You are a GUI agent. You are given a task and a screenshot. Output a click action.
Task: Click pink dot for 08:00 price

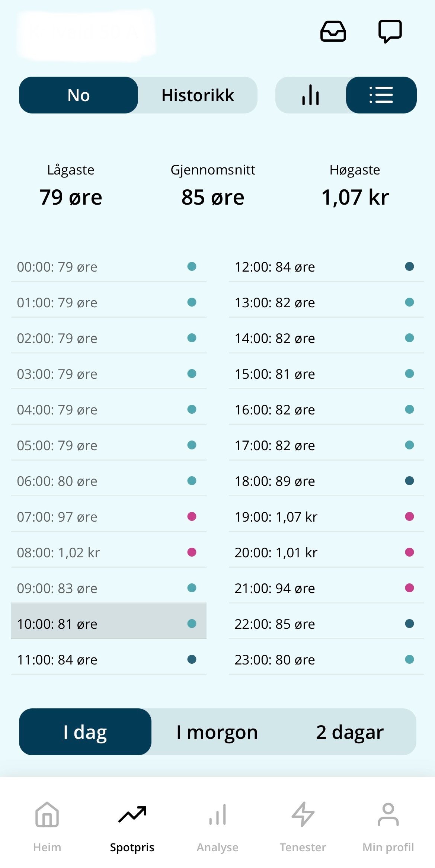tap(192, 552)
